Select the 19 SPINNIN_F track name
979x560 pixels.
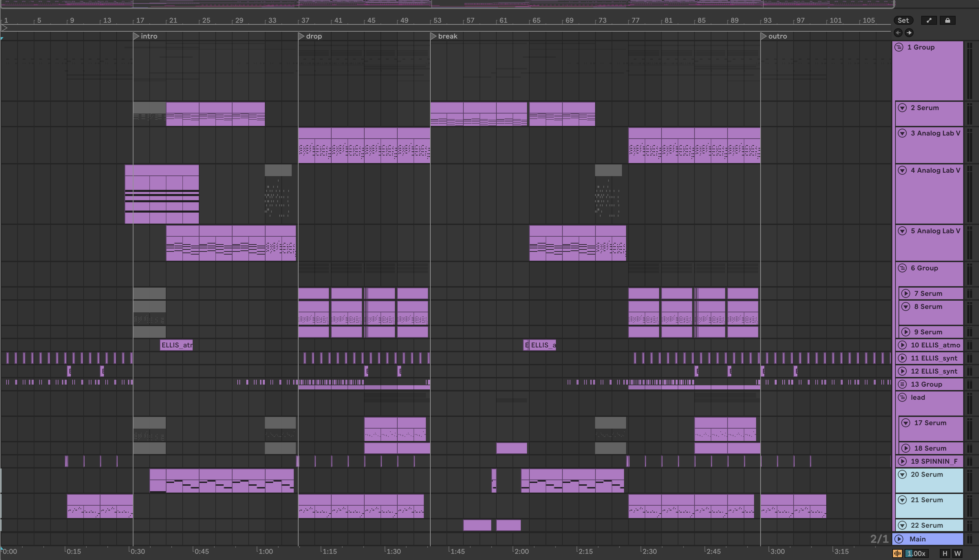pos(934,461)
